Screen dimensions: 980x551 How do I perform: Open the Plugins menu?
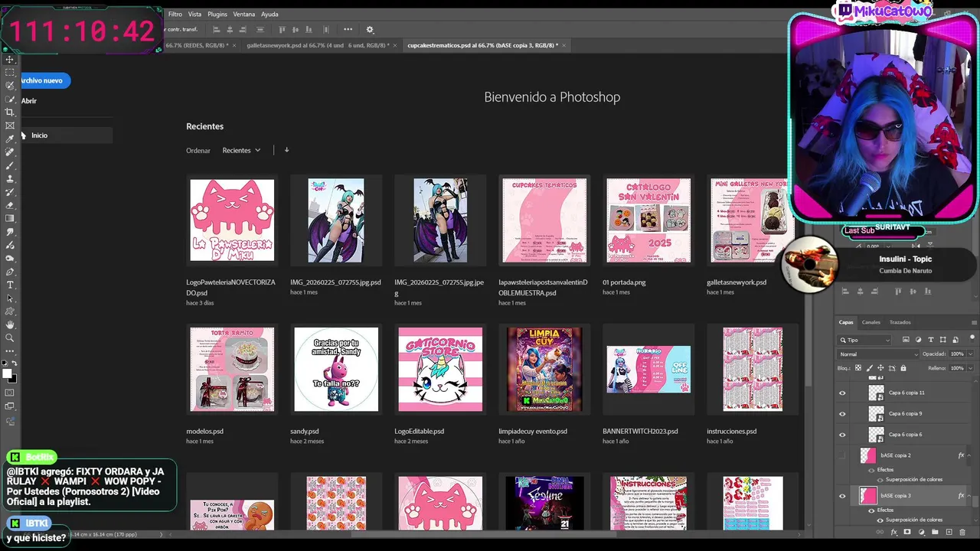pos(217,14)
